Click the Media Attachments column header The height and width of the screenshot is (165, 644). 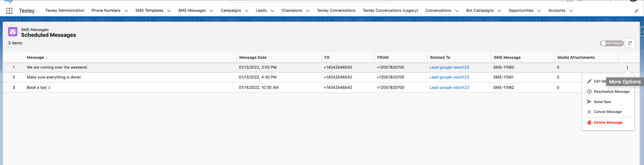coord(576,57)
